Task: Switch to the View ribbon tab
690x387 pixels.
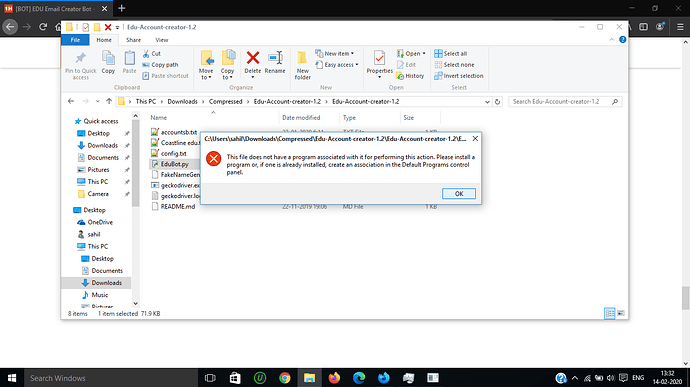Action: coord(161,40)
